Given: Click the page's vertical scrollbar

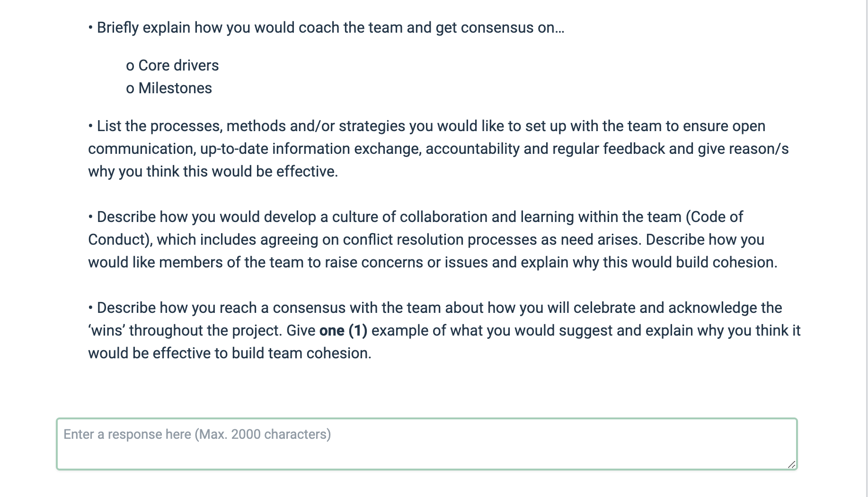Looking at the screenshot, I should click(x=866, y=237).
